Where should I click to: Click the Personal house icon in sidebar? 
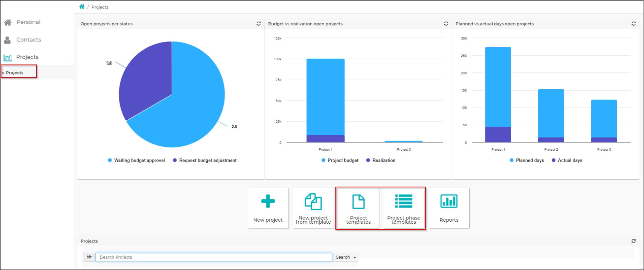8,22
